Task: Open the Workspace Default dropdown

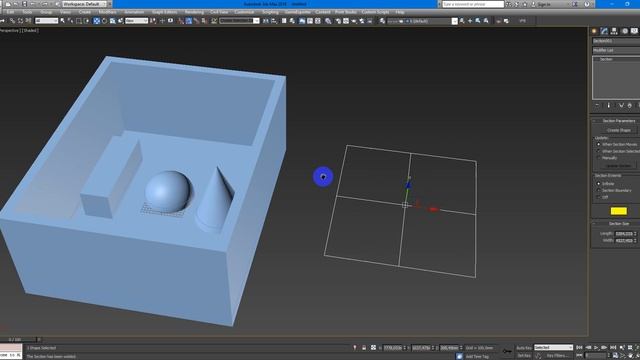Action: coord(84,4)
